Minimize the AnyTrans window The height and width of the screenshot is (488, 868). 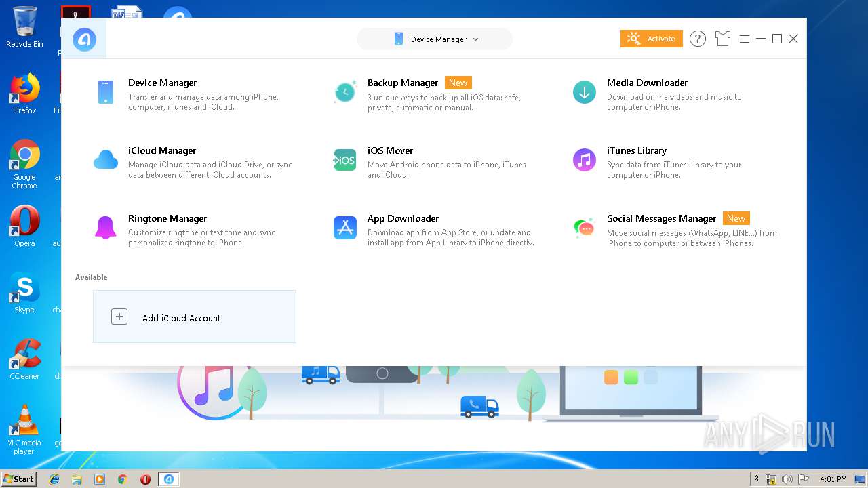(x=761, y=39)
